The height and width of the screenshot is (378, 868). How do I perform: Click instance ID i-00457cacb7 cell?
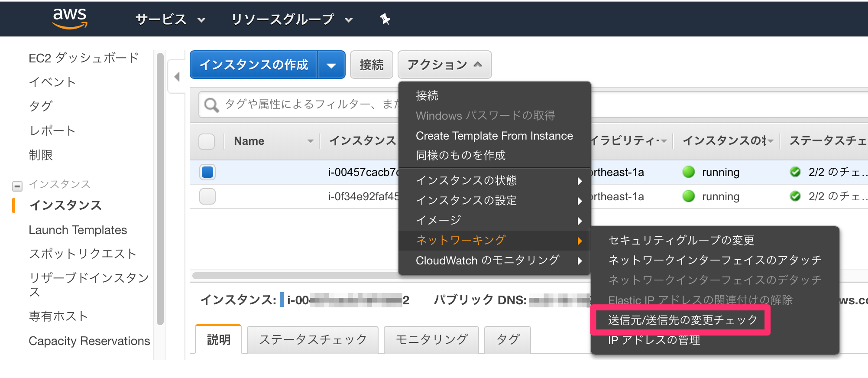coord(363,173)
